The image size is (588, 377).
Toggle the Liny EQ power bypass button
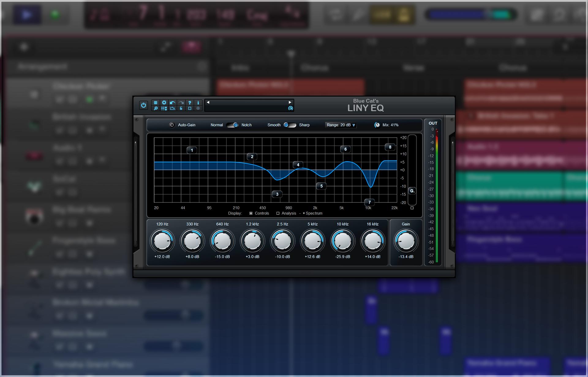coord(143,105)
